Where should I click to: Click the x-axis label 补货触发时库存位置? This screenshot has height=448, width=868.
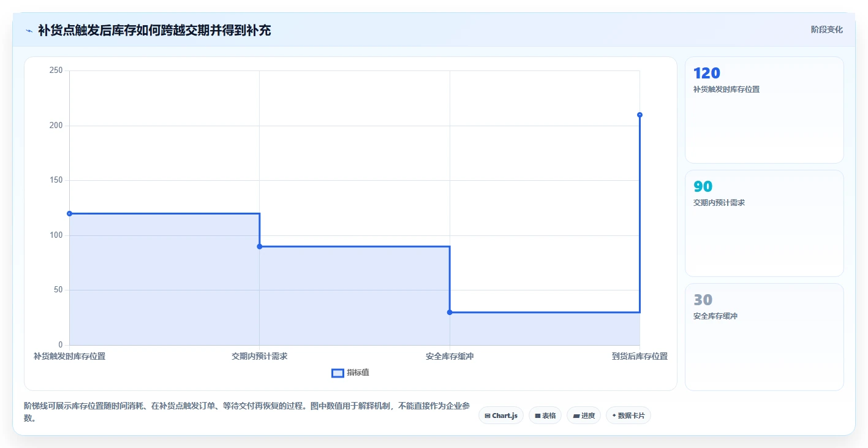coord(69,356)
